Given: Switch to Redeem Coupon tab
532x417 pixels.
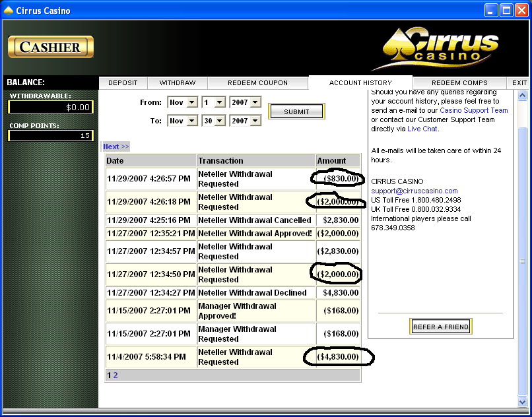Looking at the screenshot, I should 257,83.
